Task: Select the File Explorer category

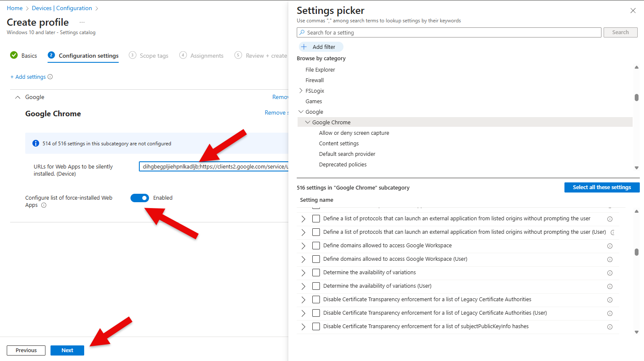Action: click(320, 70)
